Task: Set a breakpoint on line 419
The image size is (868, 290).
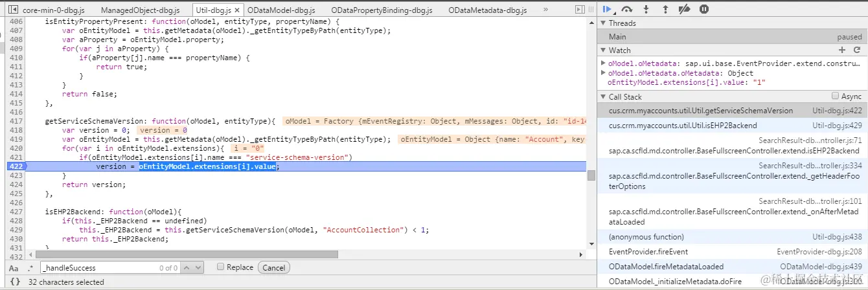Action: coord(16,139)
